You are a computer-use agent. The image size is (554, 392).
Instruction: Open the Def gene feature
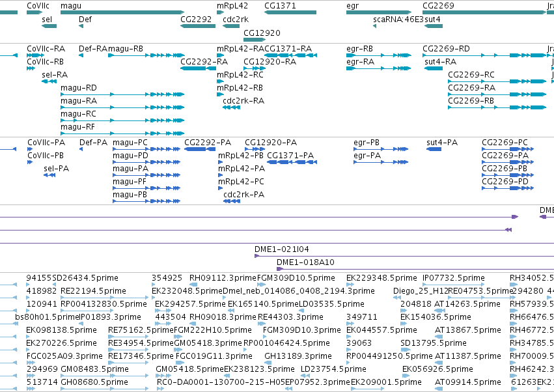coord(81,26)
